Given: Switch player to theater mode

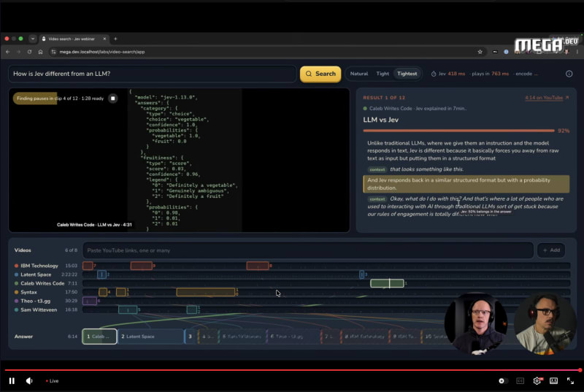Looking at the screenshot, I should point(554,381).
